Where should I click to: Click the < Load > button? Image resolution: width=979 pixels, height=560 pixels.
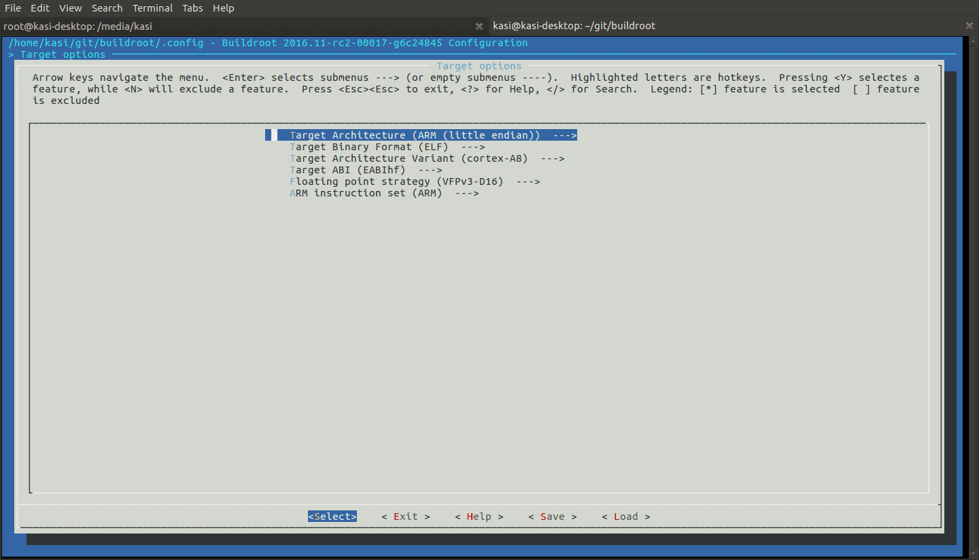click(625, 517)
